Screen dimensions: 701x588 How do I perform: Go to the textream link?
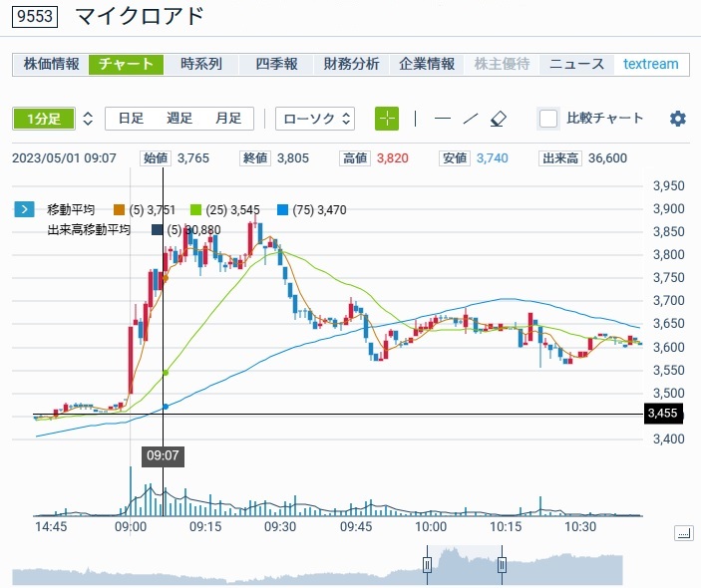point(650,64)
